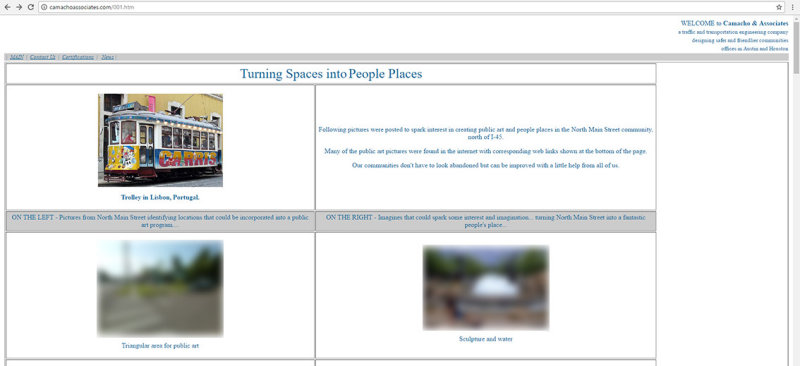Visit the Certifications page link

(78, 57)
